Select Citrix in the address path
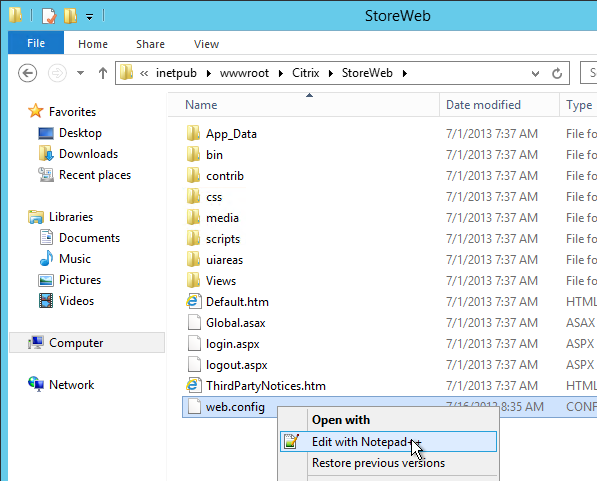The image size is (597, 481). (x=305, y=73)
